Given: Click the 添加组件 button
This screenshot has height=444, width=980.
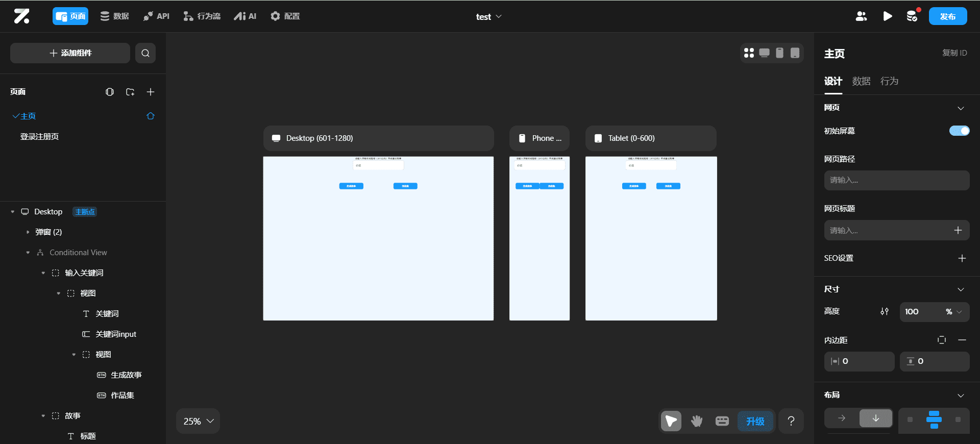Looking at the screenshot, I should [x=70, y=53].
